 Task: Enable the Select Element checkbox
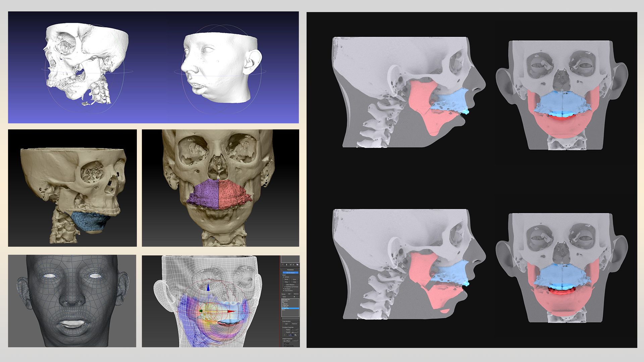click(x=285, y=285)
